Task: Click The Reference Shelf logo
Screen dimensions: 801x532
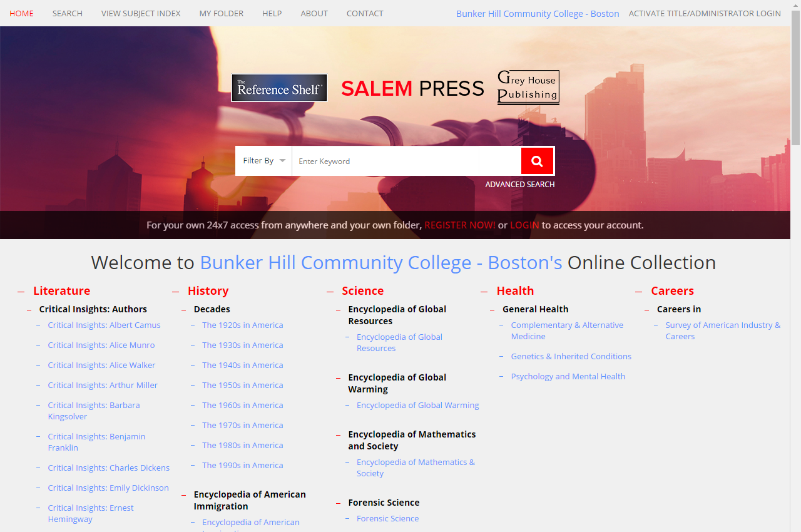Action: 279,88
